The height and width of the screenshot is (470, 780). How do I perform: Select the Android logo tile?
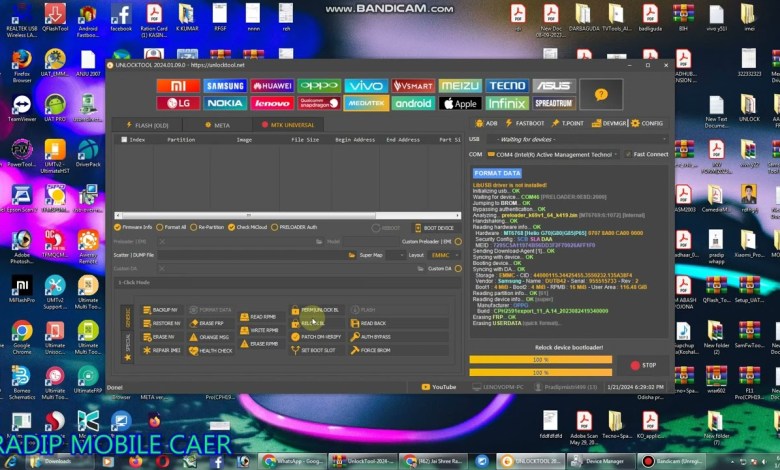click(413, 103)
